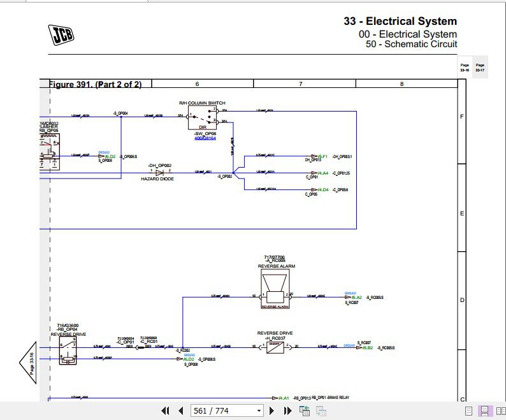
Task: Click the Page 33-16 arrow marker
Action: (28, 363)
